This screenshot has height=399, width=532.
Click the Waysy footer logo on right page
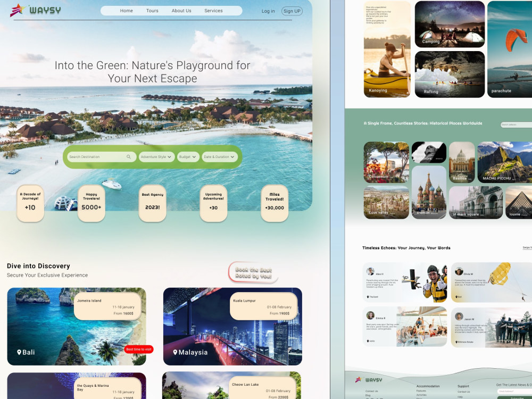coord(369,380)
